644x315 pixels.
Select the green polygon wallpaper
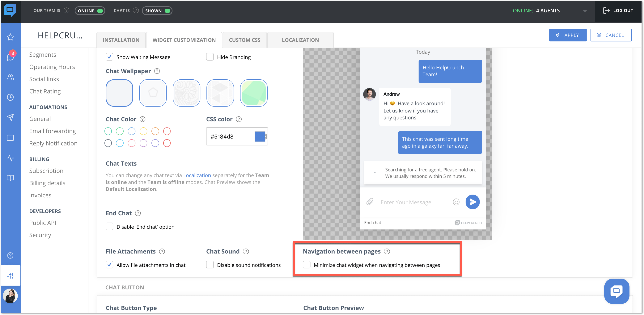pyautogui.click(x=254, y=93)
